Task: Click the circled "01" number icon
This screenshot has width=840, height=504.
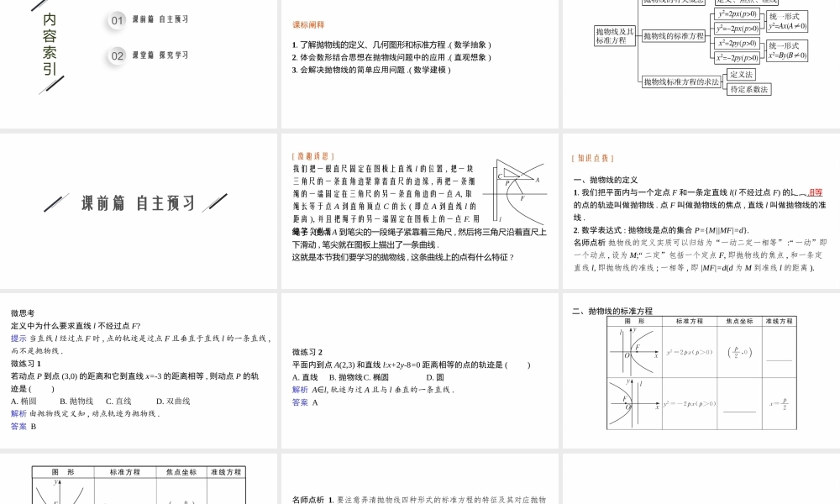Action: (x=115, y=20)
